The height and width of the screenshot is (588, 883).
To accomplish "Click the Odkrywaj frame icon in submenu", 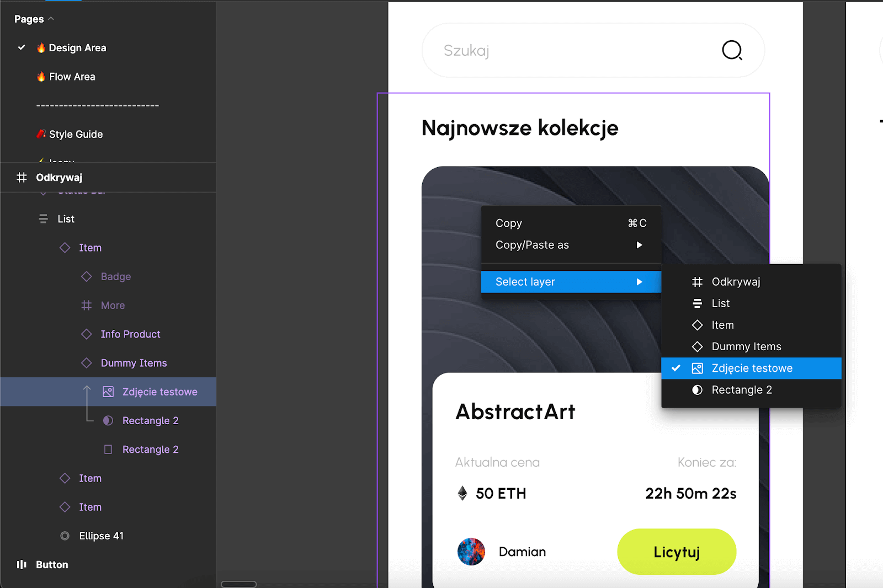I will click(697, 282).
